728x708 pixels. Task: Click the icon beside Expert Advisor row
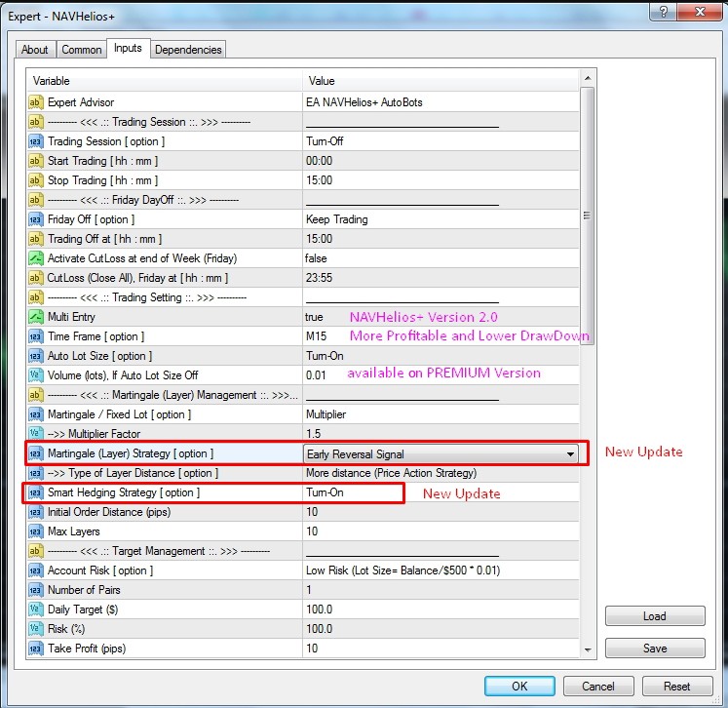[x=36, y=102]
